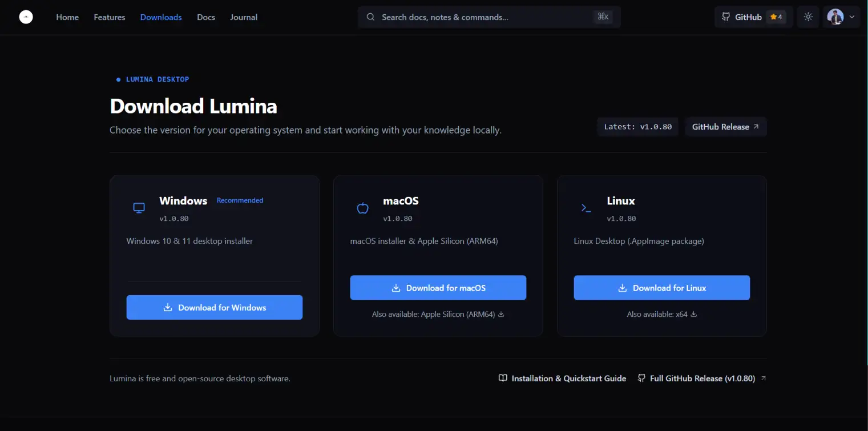The image size is (868, 431).
Task: Click the v1.0.80 version under Windows
Action: click(x=174, y=219)
